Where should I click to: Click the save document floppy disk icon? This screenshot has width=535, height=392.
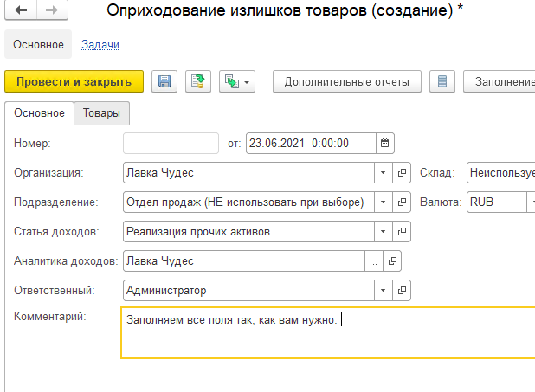[164, 81]
